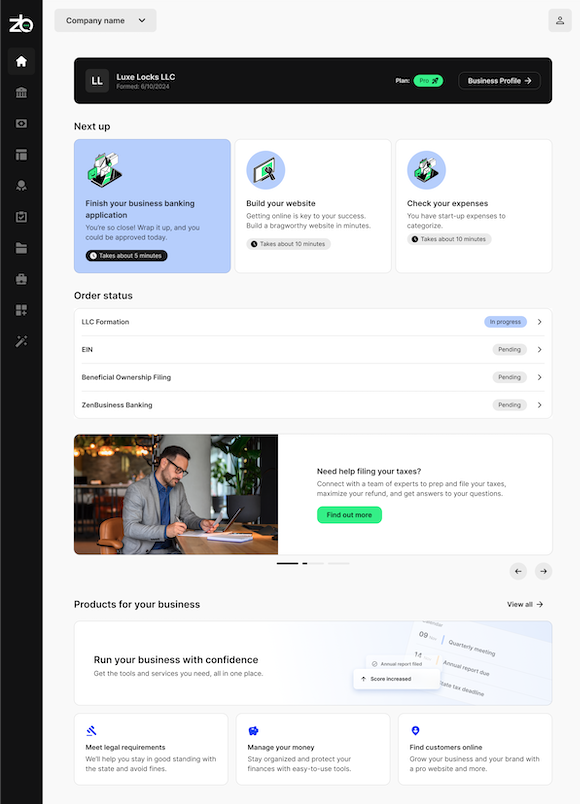580x804 pixels.
Task: Click the Pending badge on the EIN row
Action: point(509,350)
